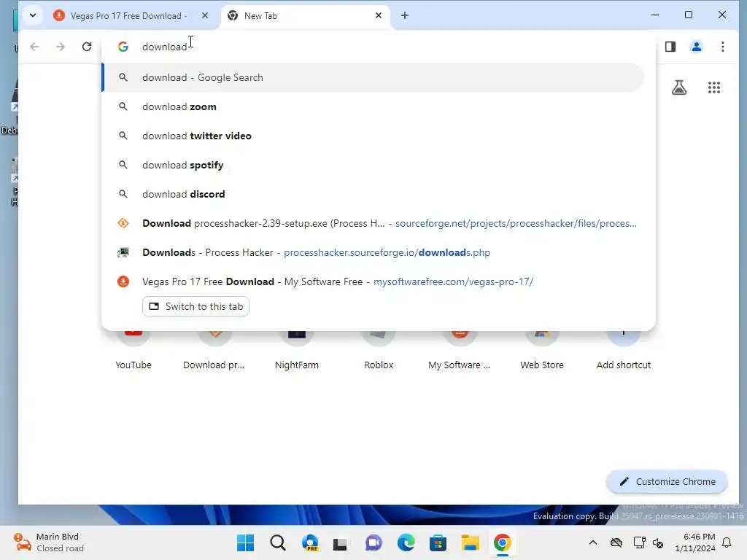The width and height of the screenshot is (747, 560).
Task: Open Search Labs flask icon
Action: (x=679, y=87)
